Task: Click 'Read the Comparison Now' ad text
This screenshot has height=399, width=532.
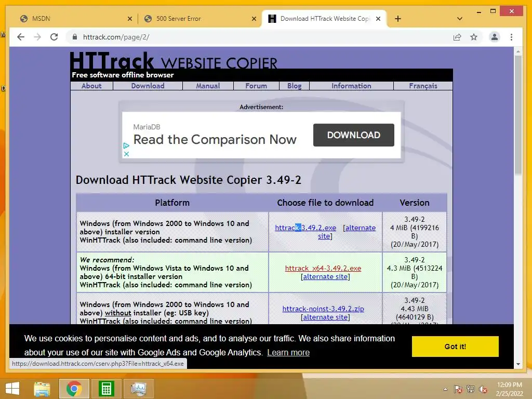Action: click(x=215, y=139)
